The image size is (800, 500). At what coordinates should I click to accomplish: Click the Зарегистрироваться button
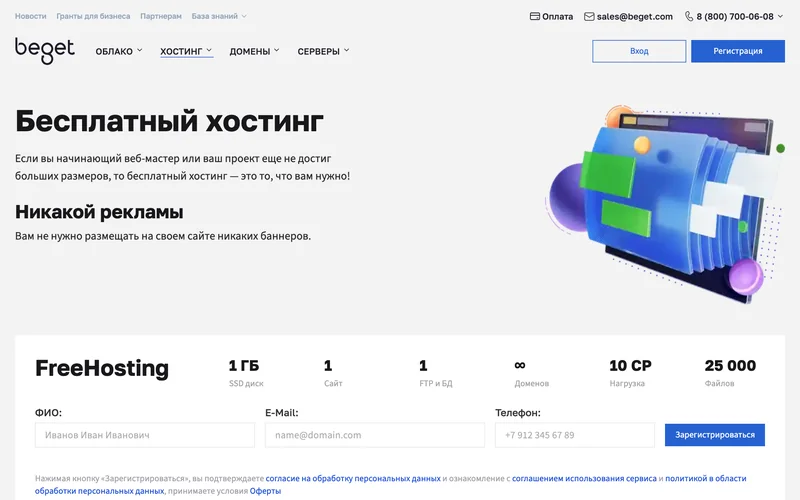[715, 435]
